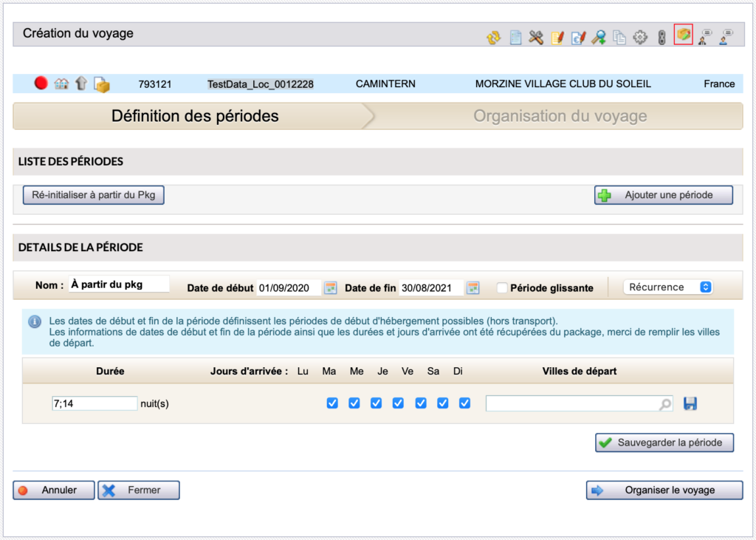Switch to Organisation du voyage step

coord(560,116)
